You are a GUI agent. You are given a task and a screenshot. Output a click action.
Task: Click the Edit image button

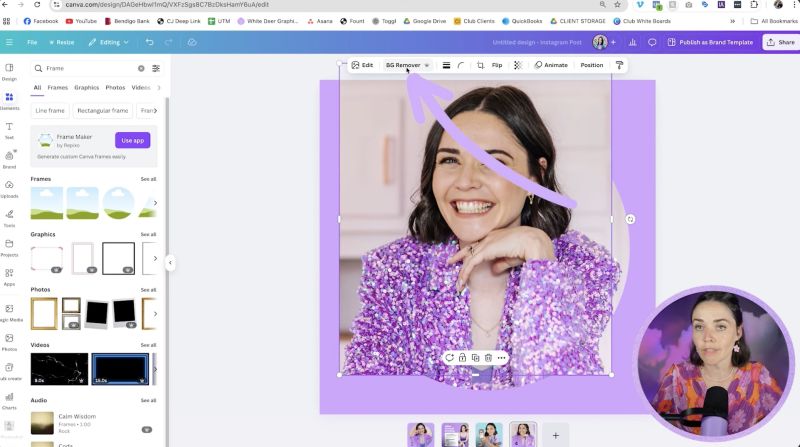click(x=362, y=65)
